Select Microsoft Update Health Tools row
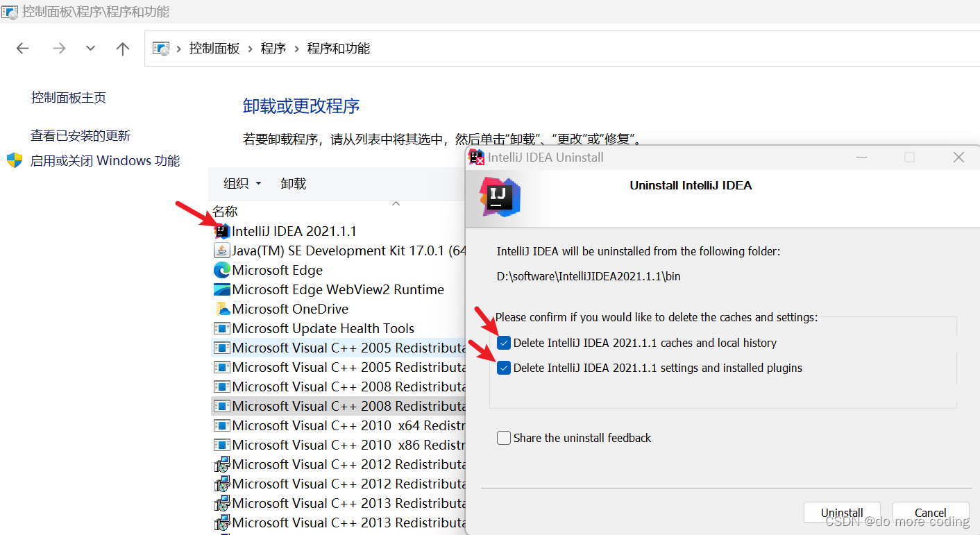980x535 pixels. (339, 328)
